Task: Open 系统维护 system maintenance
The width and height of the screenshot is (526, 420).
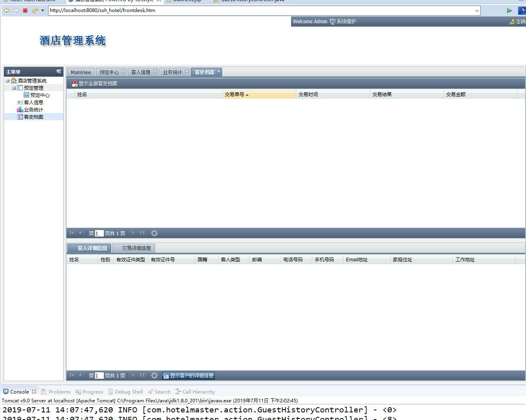Action: pyautogui.click(x=343, y=22)
